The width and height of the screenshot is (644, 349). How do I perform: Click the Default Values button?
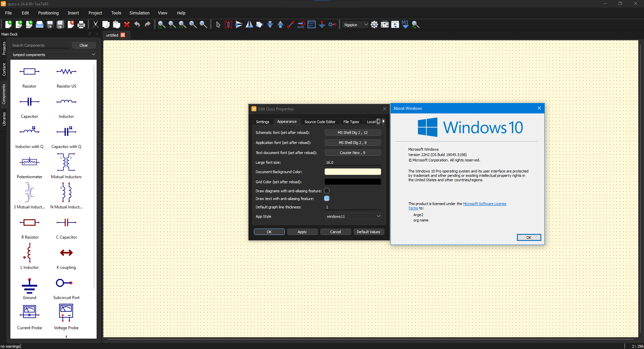[369, 232]
